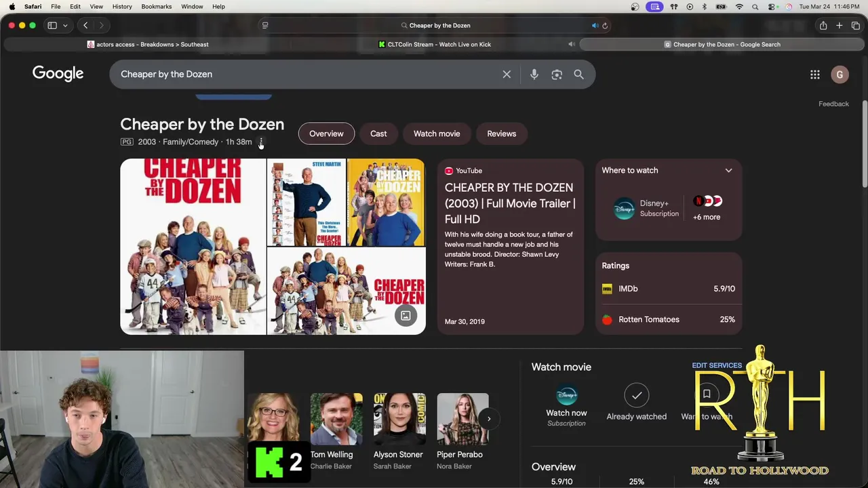Toggle the Safari sidebar button

[x=52, y=25]
